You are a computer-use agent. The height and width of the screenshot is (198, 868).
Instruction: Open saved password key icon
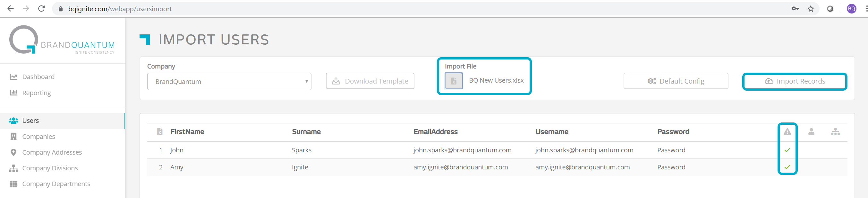(795, 9)
